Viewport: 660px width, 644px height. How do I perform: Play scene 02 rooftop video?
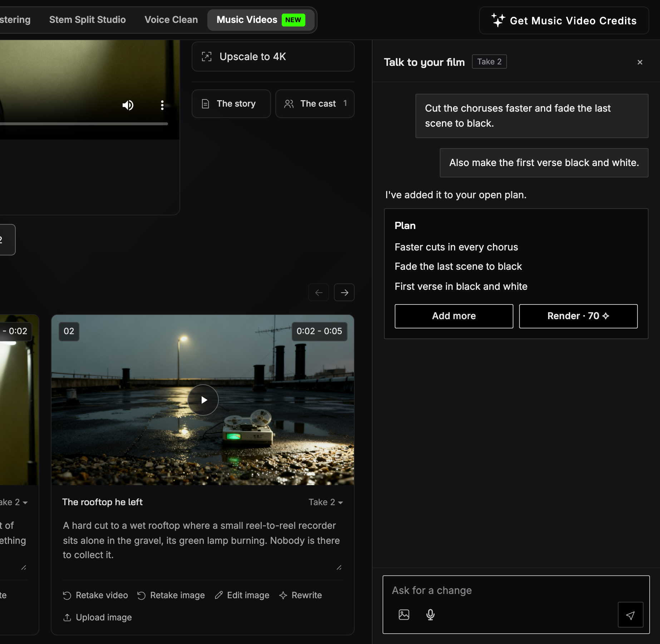coord(203,400)
